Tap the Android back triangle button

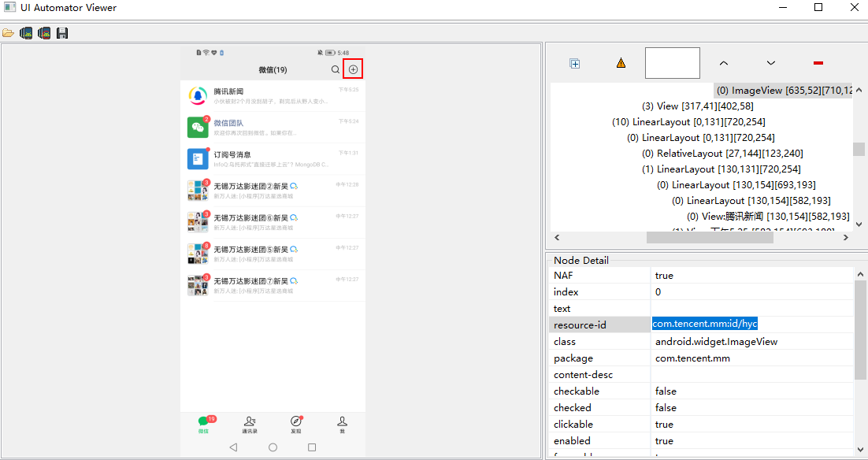(x=233, y=447)
